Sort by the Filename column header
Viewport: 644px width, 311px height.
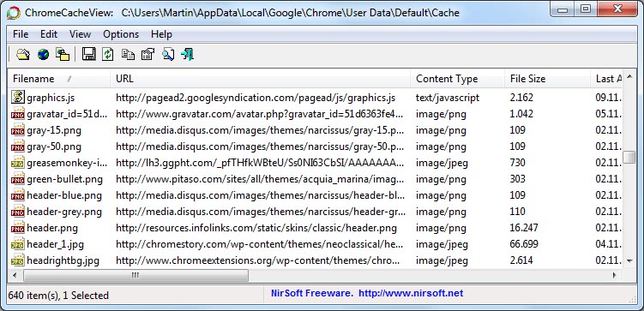tap(58, 78)
